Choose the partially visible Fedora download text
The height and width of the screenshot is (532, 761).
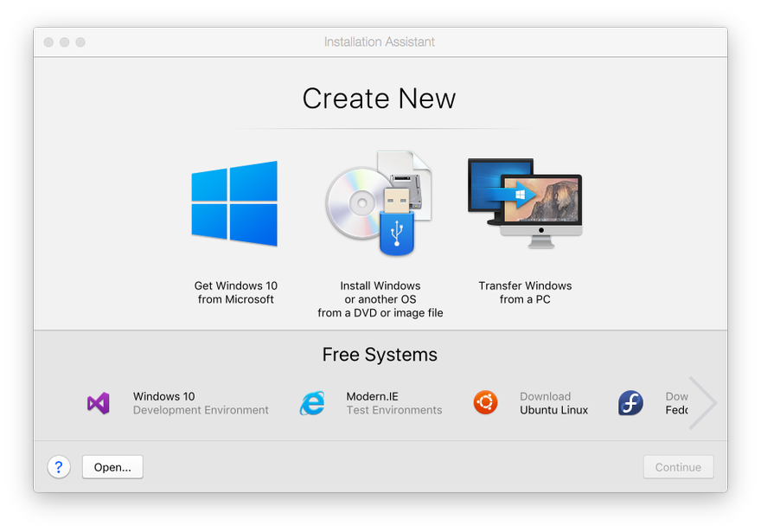(x=676, y=403)
